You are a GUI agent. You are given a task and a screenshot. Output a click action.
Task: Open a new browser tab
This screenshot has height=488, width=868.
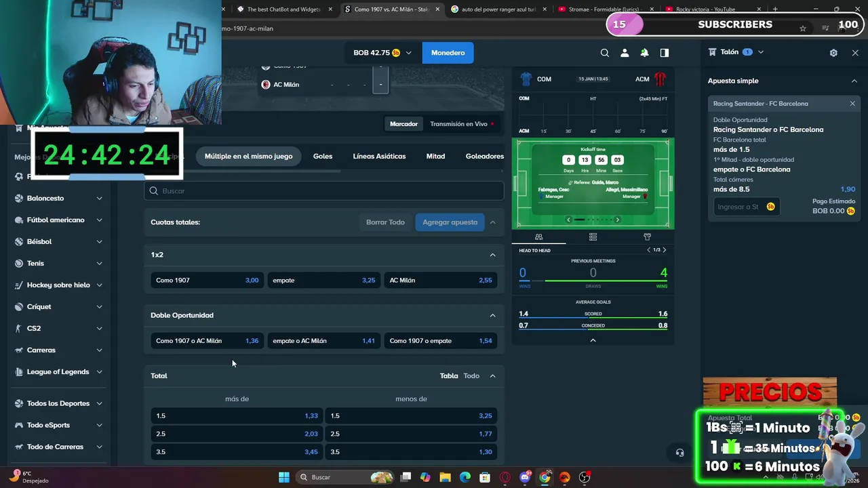775,9
